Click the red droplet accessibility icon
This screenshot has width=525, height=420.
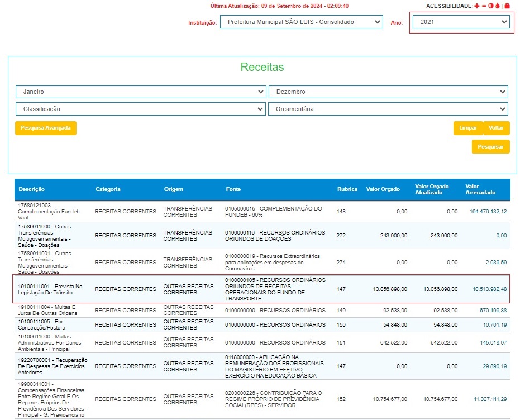(497, 6)
